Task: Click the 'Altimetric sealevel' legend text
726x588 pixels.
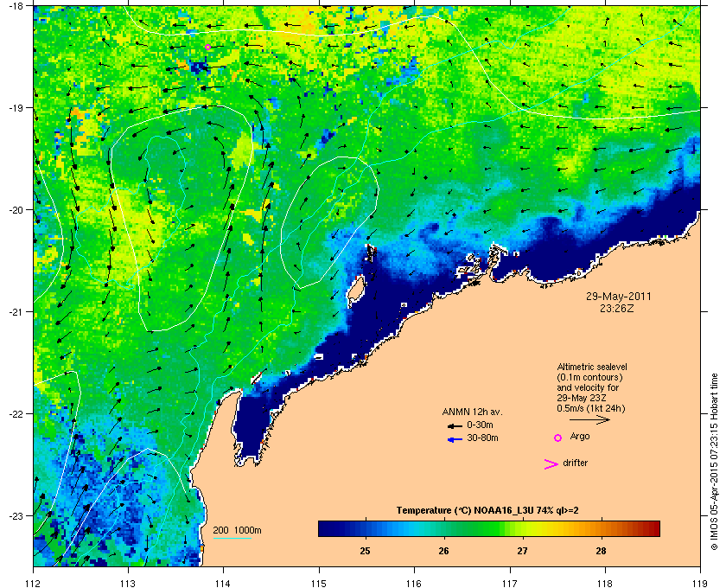Action: 591,367
